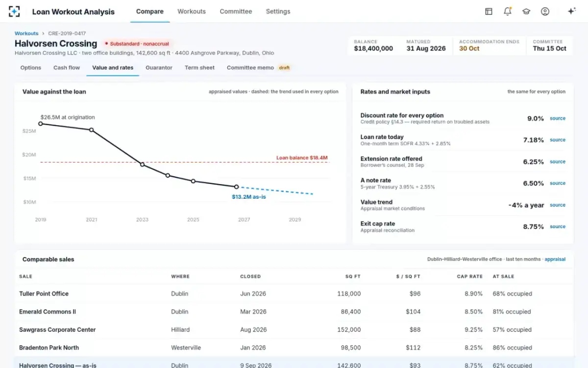Open source for Extension rate offered
The width and height of the screenshot is (588, 368).
[558, 161]
